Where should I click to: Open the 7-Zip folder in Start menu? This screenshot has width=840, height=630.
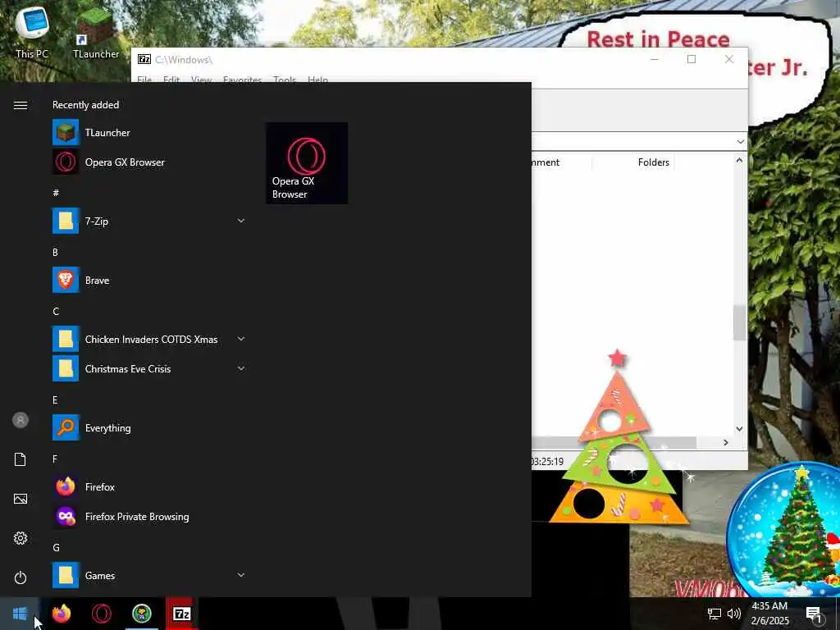coord(149,221)
